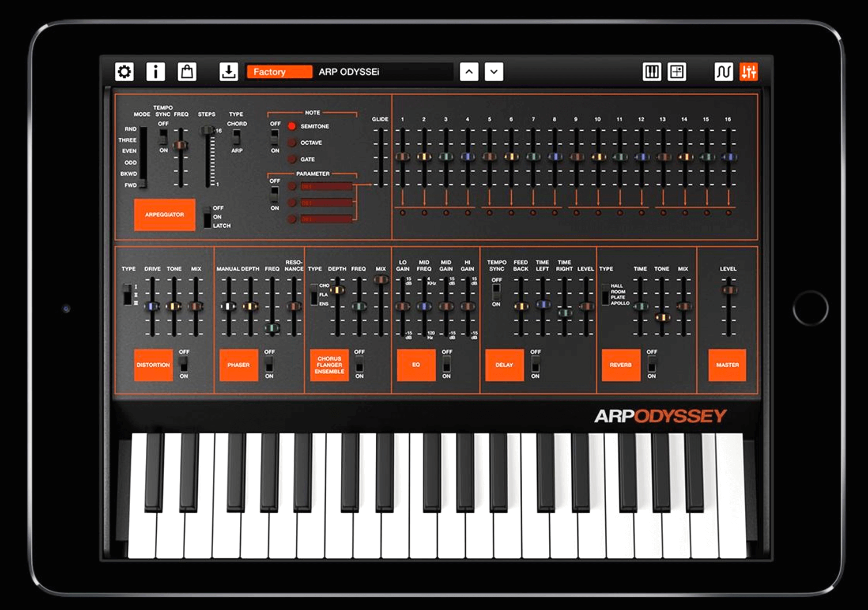868x610 pixels.
Task: Click the Chorus DEPTH slider knob
Action: 337,290
